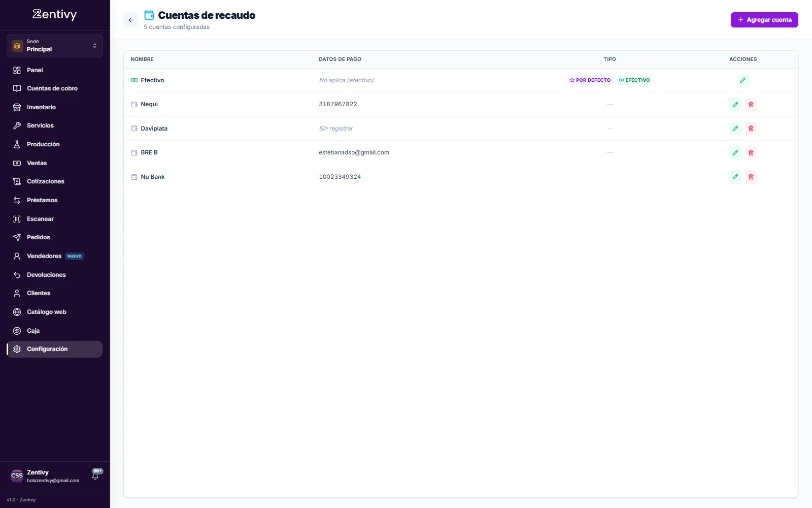Viewport: 812px width, 508px height.
Task: Open Pedidos section
Action: click(x=55, y=237)
